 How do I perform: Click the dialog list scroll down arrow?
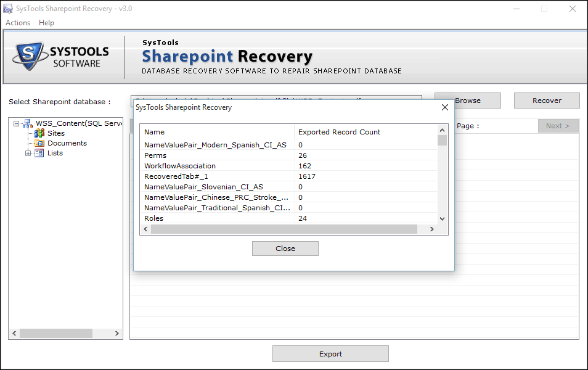pyautogui.click(x=442, y=219)
